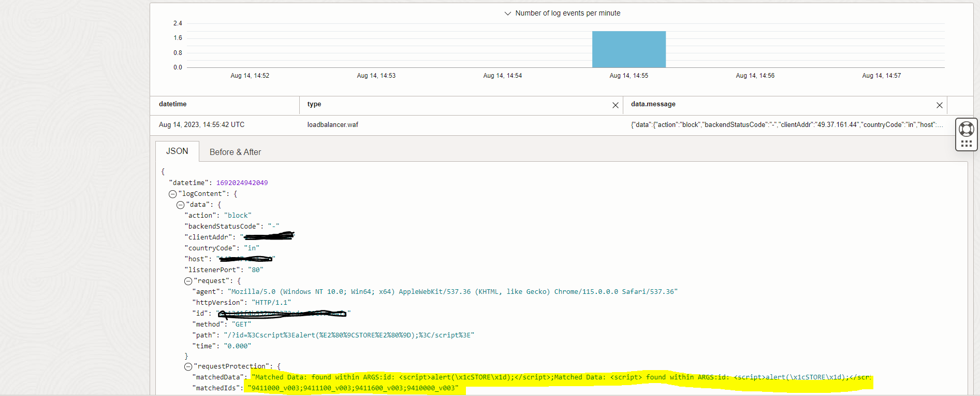
Task: Click the data.message column header
Action: 653,104
